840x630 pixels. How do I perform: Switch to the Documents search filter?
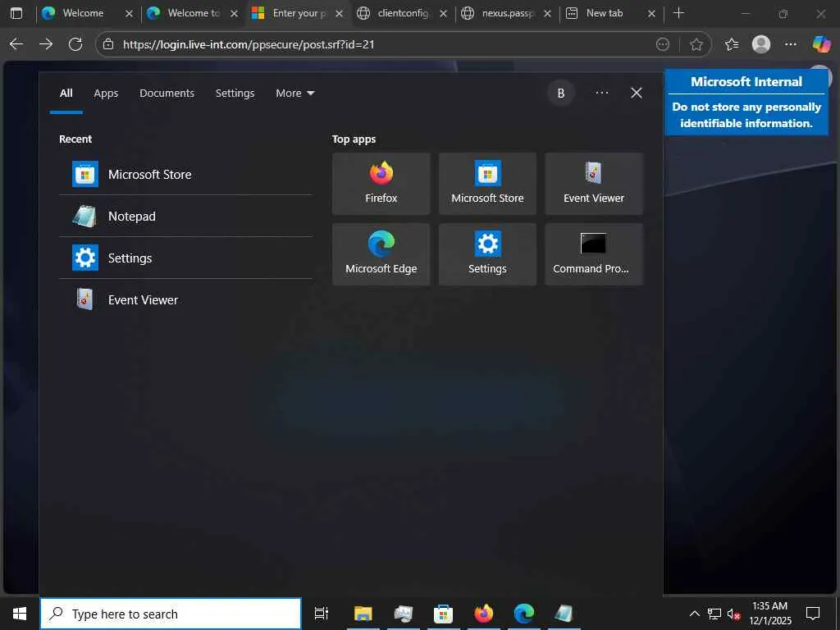pos(167,94)
